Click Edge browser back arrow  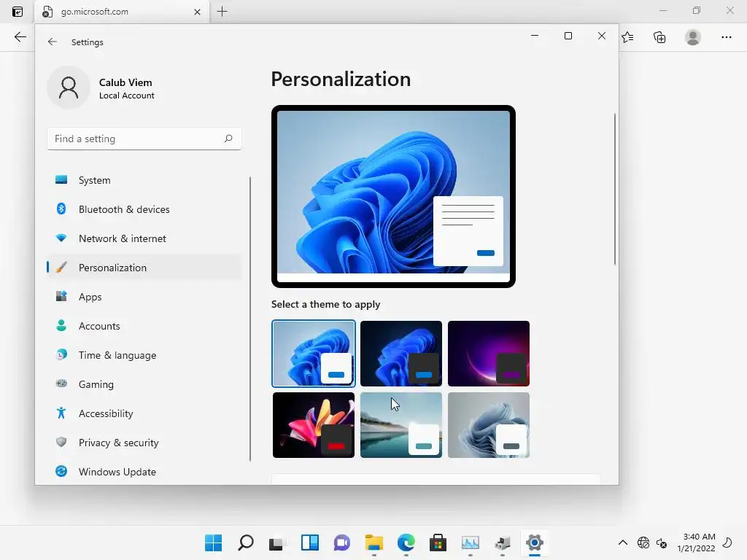20,37
